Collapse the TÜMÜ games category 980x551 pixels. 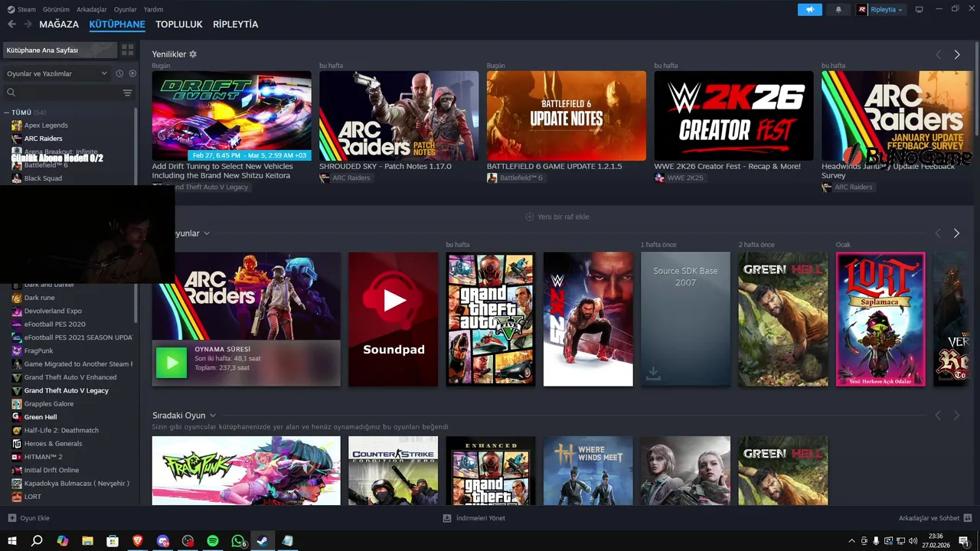click(x=6, y=112)
